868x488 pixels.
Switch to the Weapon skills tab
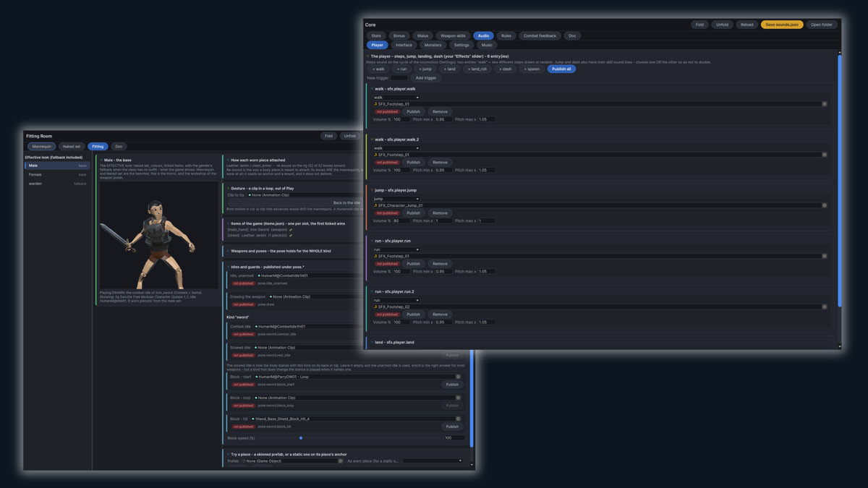[x=453, y=35]
